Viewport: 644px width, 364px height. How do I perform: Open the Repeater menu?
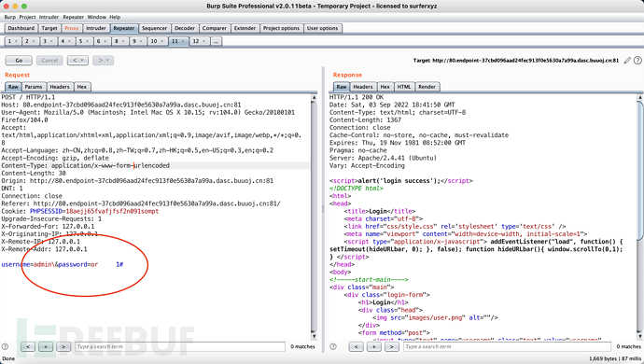(74, 17)
